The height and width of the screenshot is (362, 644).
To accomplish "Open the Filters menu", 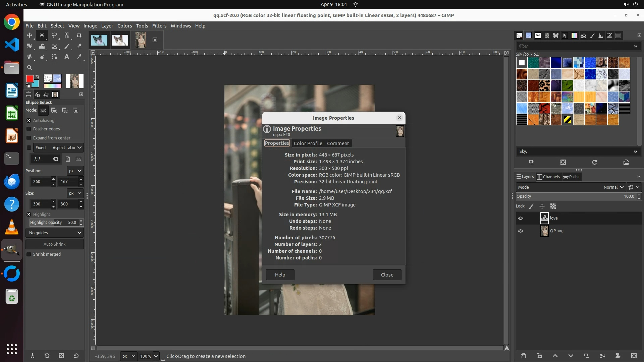I will click(x=159, y=26).
